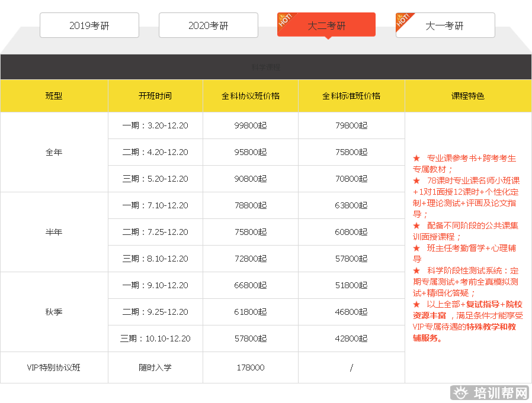Click the 开班时间 column header
Image resolution: width=532 pixels, height=403 pixels.
point(155,96)
